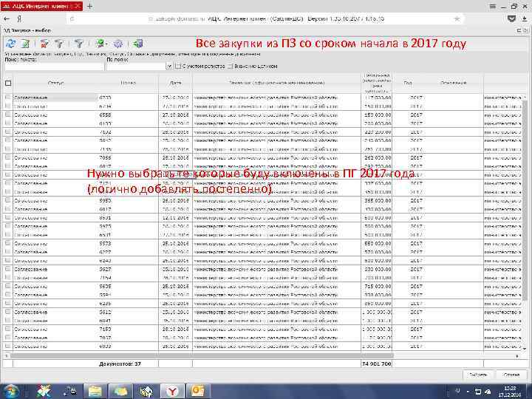Click the search text input field
532x399 pixels.
click(54, 66)
